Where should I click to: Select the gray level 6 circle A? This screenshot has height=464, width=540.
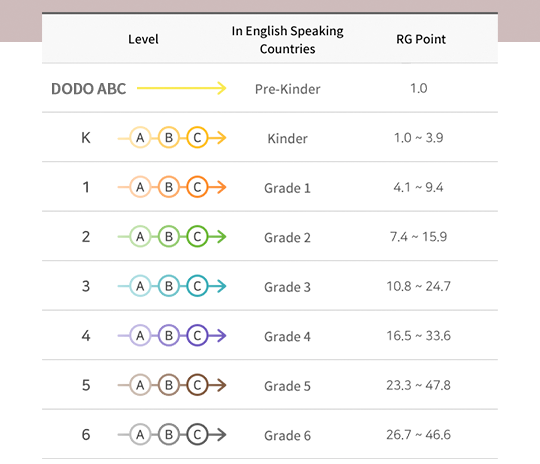[x=140, y=434]
